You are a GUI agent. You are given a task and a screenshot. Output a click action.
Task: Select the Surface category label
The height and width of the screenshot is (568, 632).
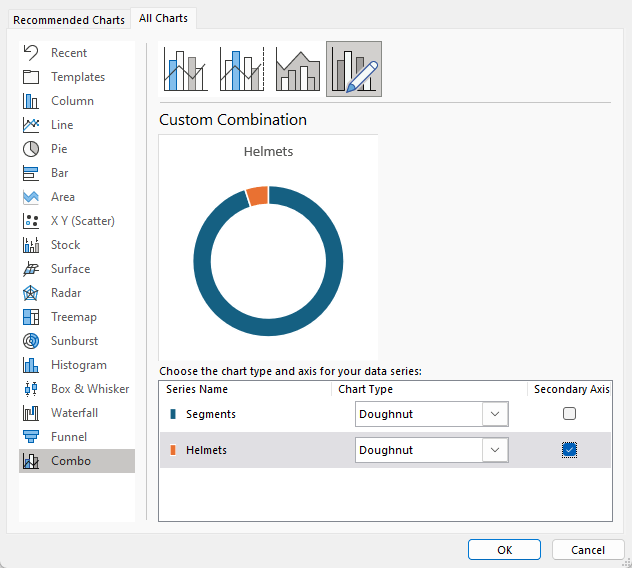[71, 269]
